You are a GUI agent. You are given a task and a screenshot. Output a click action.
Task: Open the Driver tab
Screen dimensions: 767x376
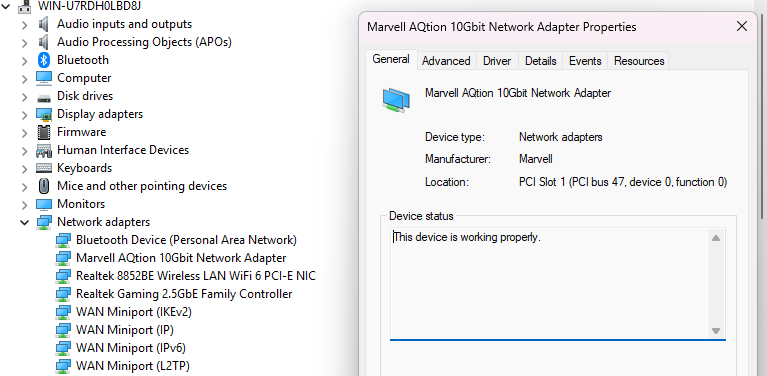[x=497, y=61]
